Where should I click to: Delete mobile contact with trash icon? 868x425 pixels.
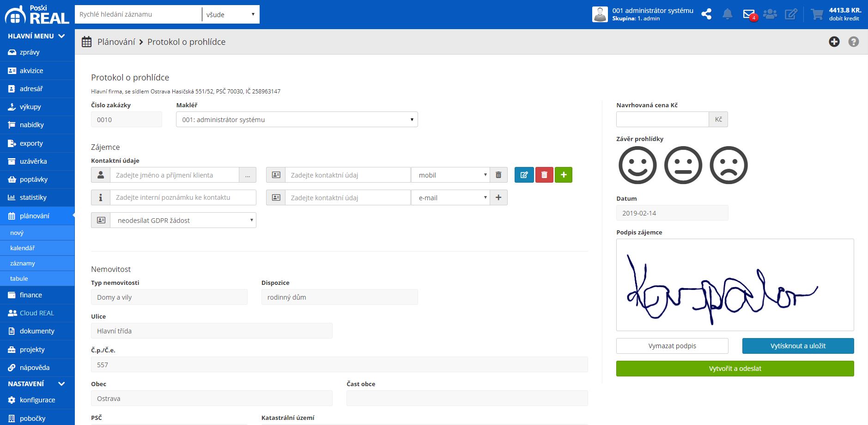[498, 175]
